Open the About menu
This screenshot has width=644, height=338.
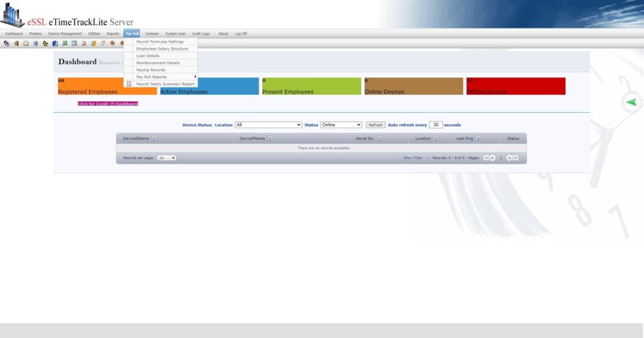[x=223, y=34]
